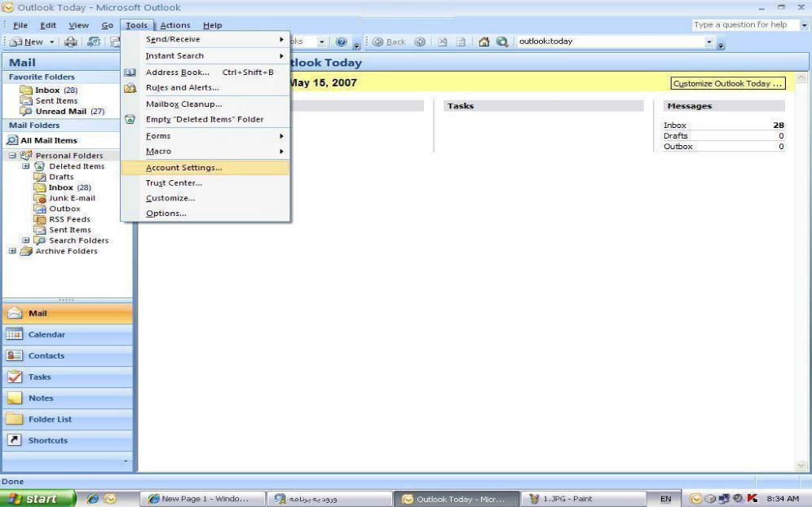
Task: Open the New item dropdown arrow
Action: [52, 42]
